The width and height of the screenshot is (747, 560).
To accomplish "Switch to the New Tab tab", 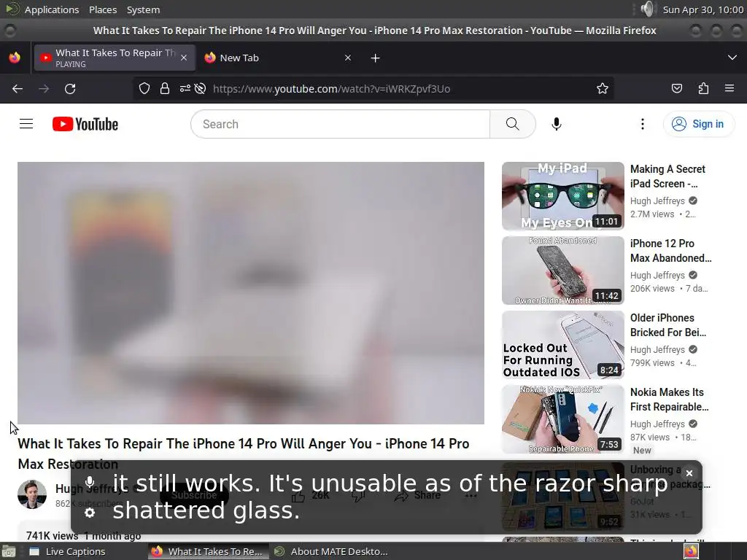I will 279,58.
